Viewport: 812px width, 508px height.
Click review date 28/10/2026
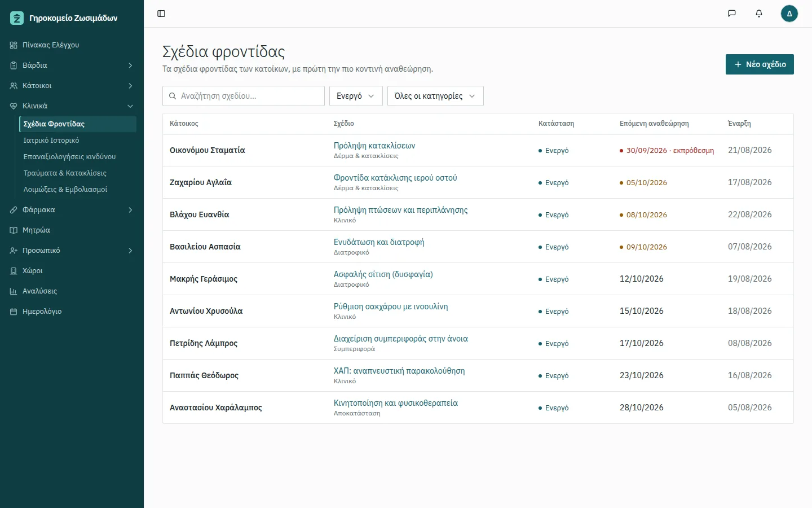coord(642,408)
